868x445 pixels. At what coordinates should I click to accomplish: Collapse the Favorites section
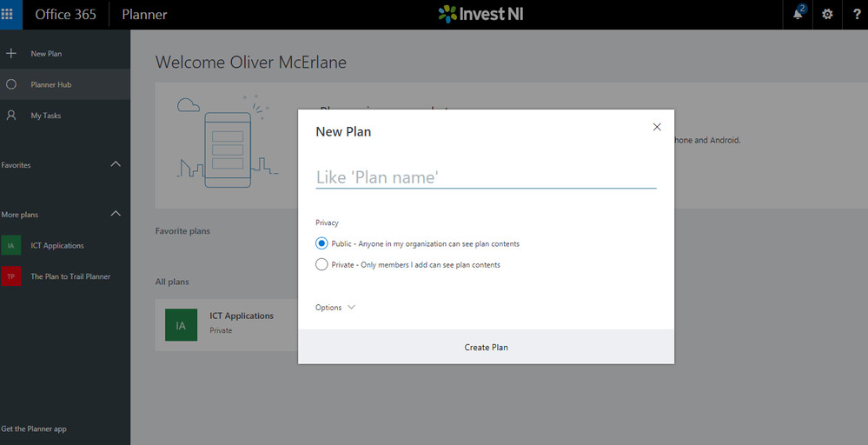click(x=116, y=164)
